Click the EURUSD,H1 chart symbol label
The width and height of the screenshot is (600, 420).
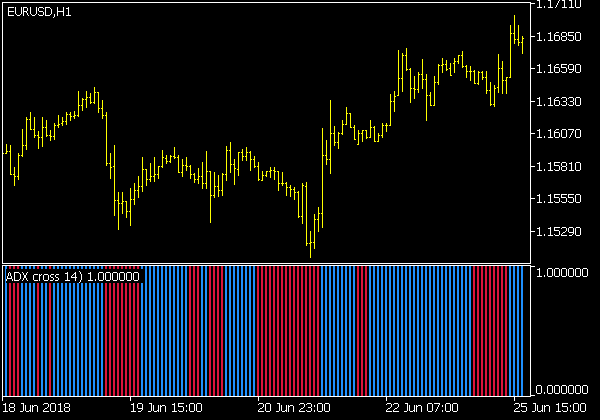[x=39, y=12]
